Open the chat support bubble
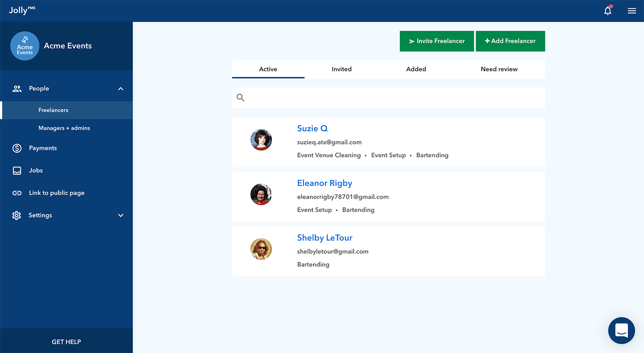This screenshot has height=353, width=644. click(x=621, y=330)
